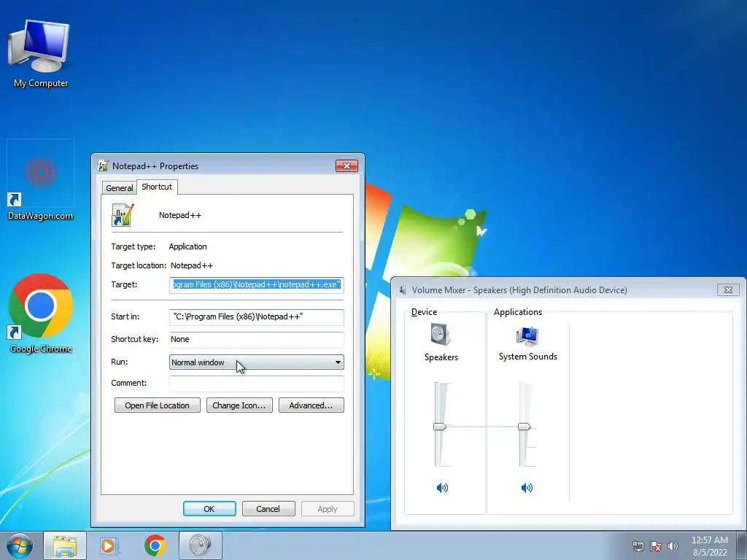Open the My Computer desktop icon
This screenshot has width=747, height=560.
[x=41, y=53]
